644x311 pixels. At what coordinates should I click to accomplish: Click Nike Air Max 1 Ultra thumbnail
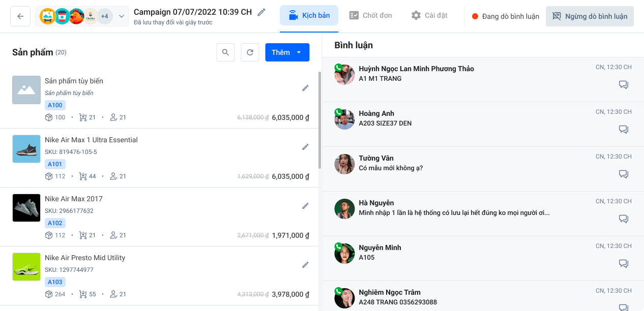point(26,149)
